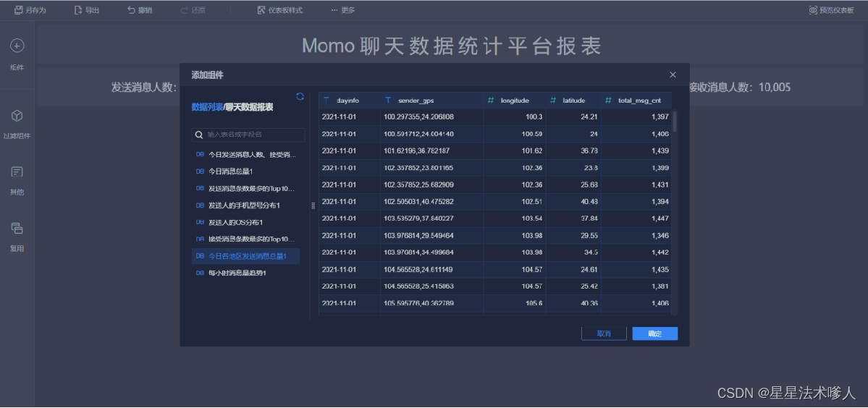
Task: Click the dayinfo column header
Action: [350, 101]
